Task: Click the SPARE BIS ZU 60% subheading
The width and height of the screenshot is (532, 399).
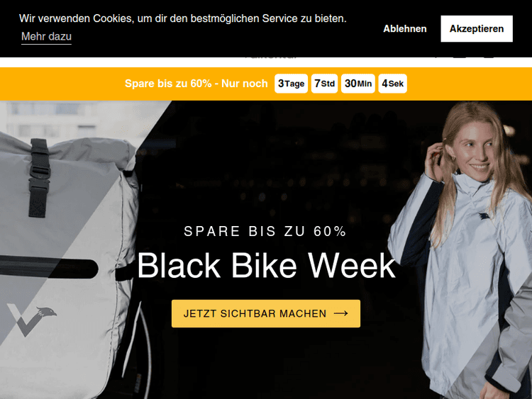Action: (265, 231)
